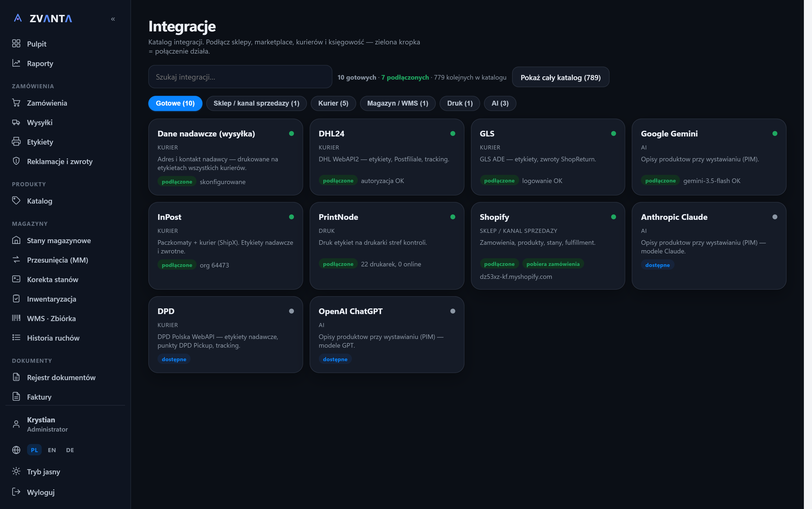This screenshot has height=509, width=812.
Task: Open the Dane nadawcze (wysyłka) card
Action: click(x=225, y=157)
